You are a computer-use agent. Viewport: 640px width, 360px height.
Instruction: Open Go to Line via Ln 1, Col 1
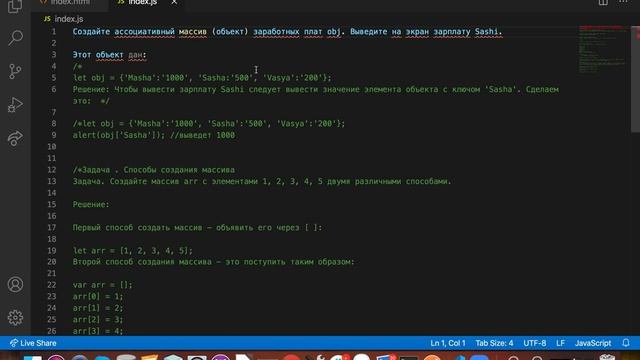click(447, 343)
